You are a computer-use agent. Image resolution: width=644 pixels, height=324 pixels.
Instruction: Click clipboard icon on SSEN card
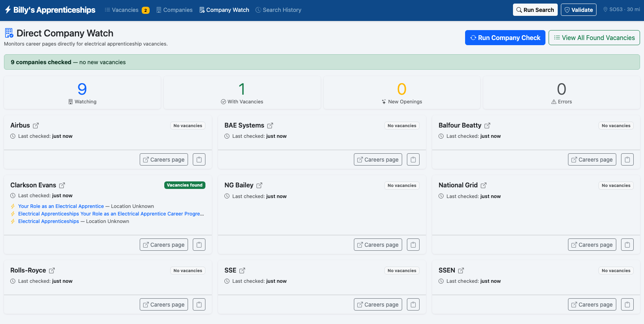pos(627,305)
